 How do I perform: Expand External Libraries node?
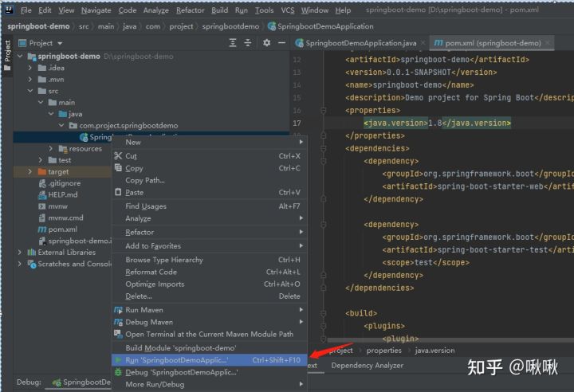pos(20,253)
